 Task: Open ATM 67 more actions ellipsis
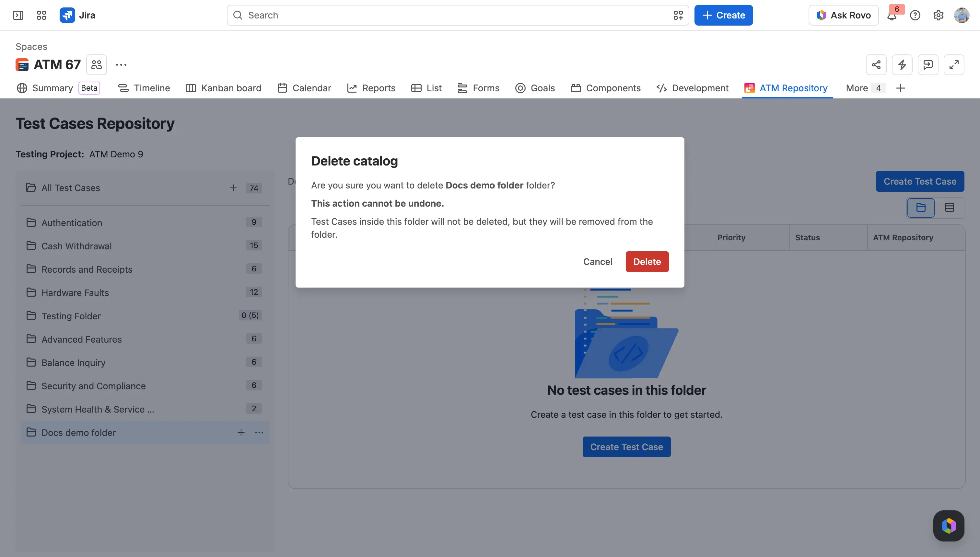121,65
